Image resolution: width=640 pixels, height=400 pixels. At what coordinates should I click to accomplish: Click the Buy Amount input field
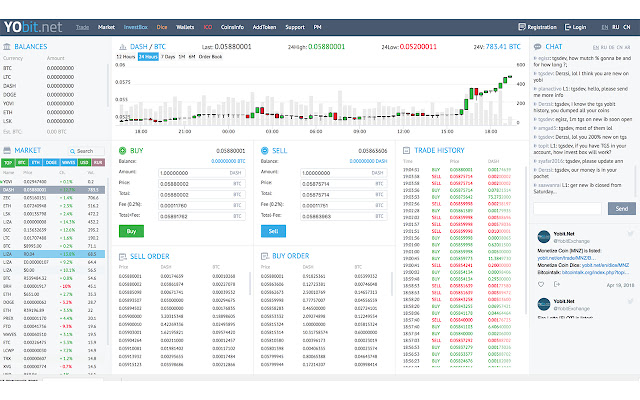click(x=202, y=173)
